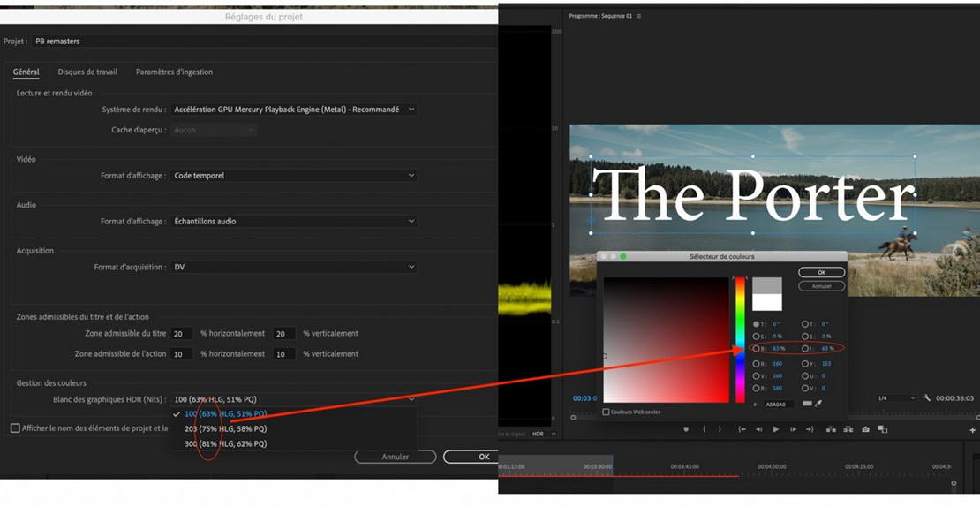Click action zone vertical field 10
This screenshot has height=507, width=980.
(x=283, y=354)
